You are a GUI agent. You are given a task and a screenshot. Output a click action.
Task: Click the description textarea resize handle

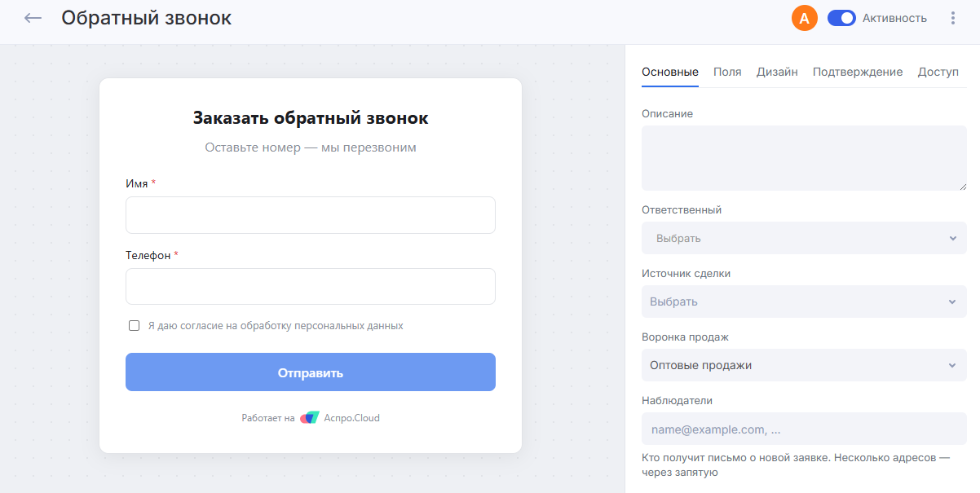(x=962, y=186)
